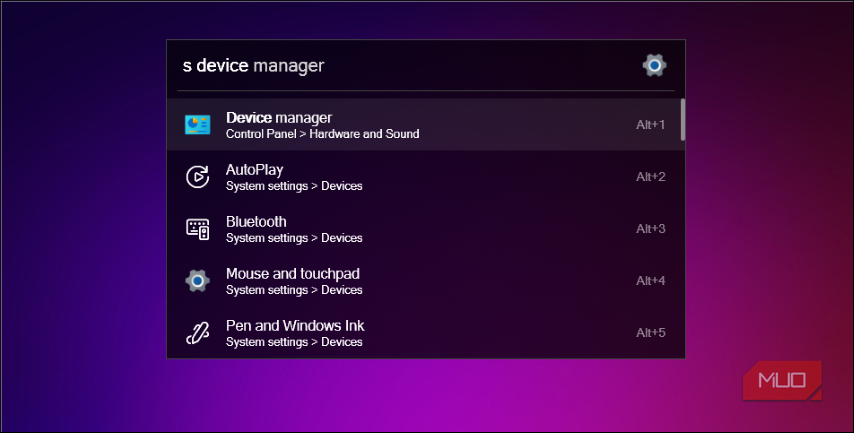Click the Mouse and touchpad gear icon
This screenshot has height=433, width=854.
click(x=197, y=280)
